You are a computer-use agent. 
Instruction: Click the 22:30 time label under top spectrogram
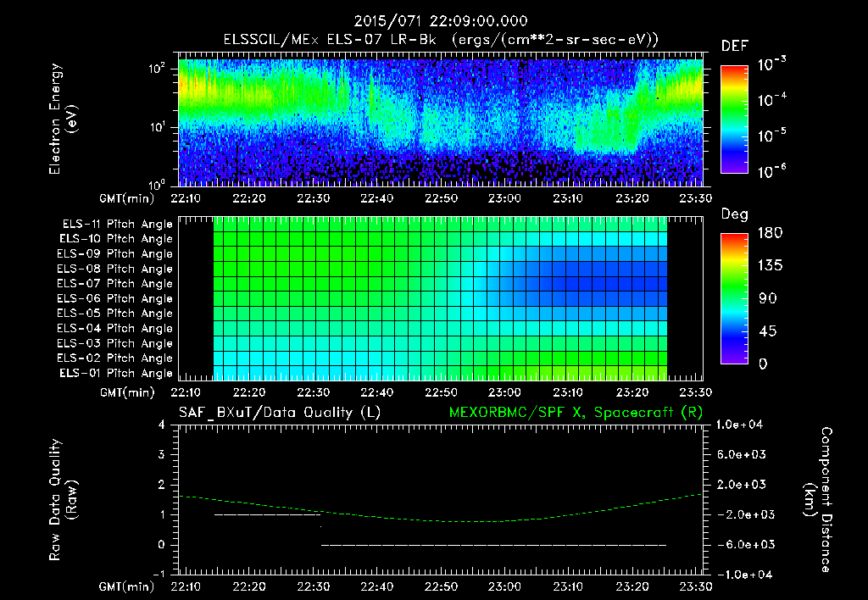click(313, 198)
